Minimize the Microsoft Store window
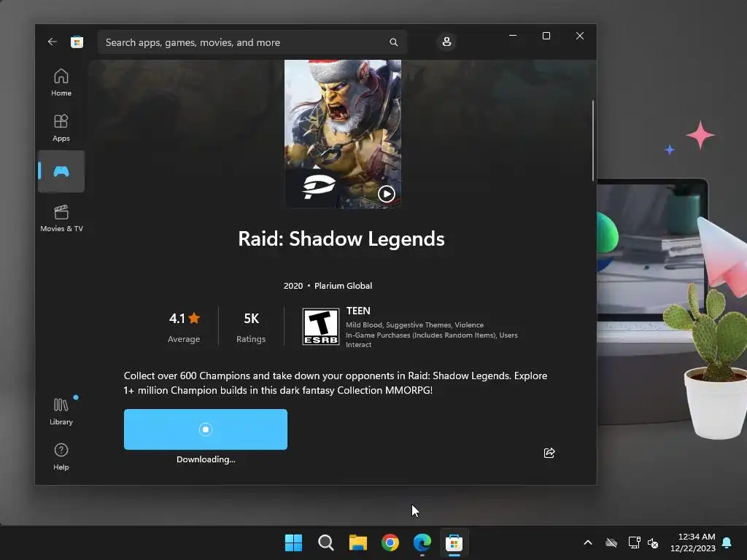 (x=513, y=36)
